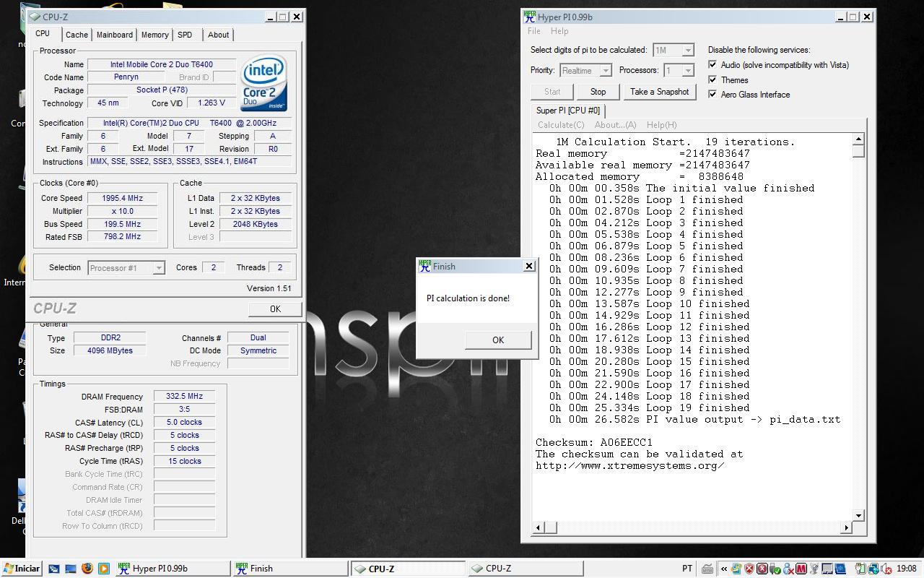Click the red shield security tray icon
Viewport: 924px width, 578px height.
749,569
